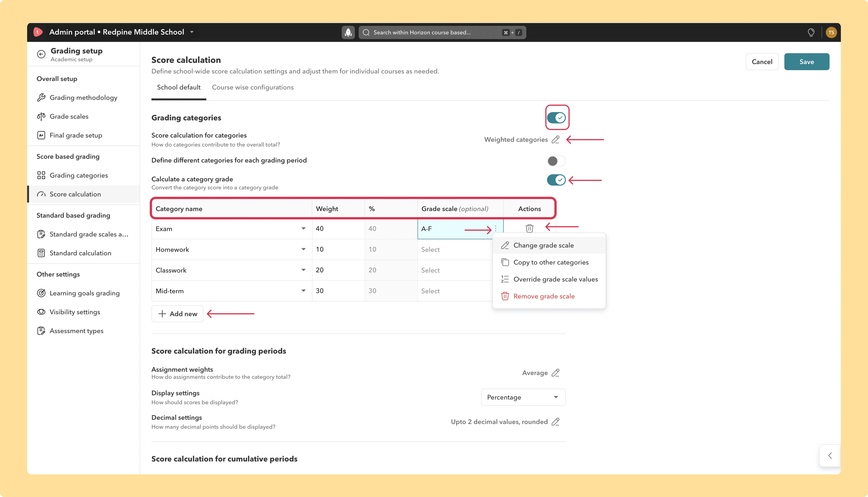The height and width of the screenshot is (497, 868).
Task: Choose Remove grade scale option
Action: tap(549, 296)
